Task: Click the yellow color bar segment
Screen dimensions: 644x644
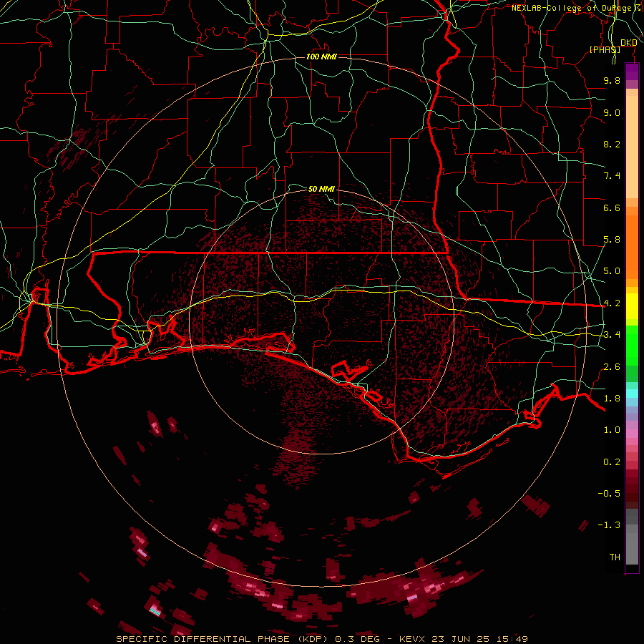Action: coord(632,306)
